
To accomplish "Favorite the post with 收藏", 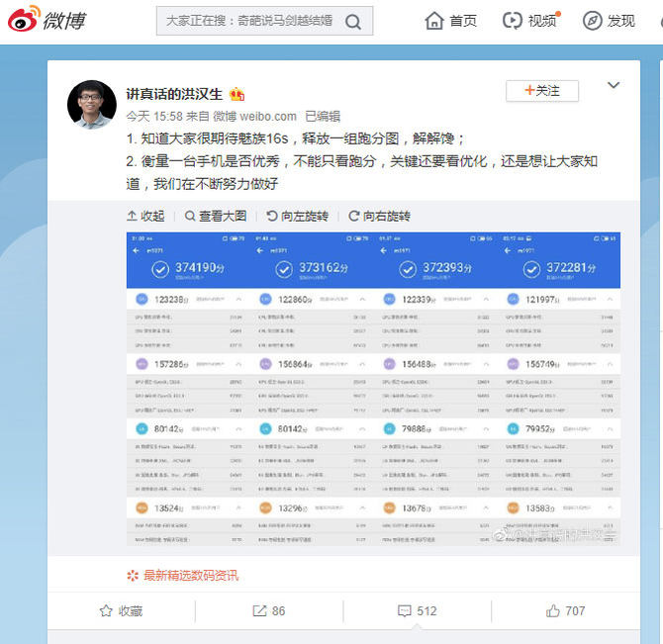I will pos(122,611).
